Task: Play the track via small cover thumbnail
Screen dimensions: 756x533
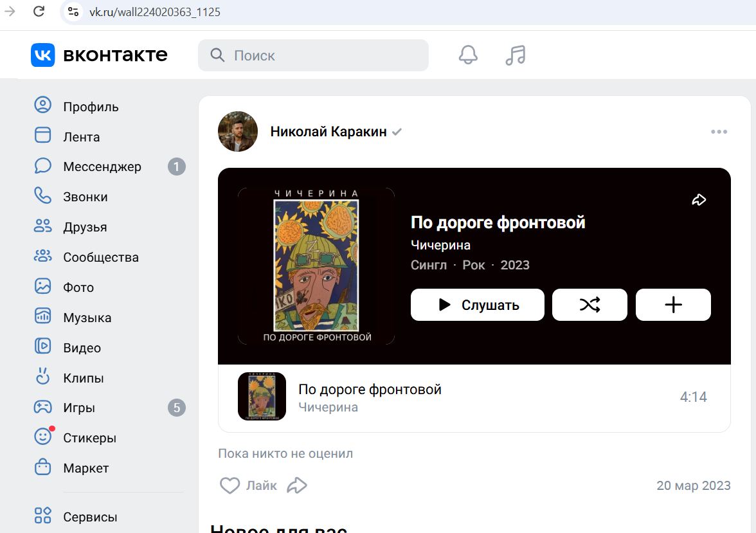Action: tap(262, 397)
